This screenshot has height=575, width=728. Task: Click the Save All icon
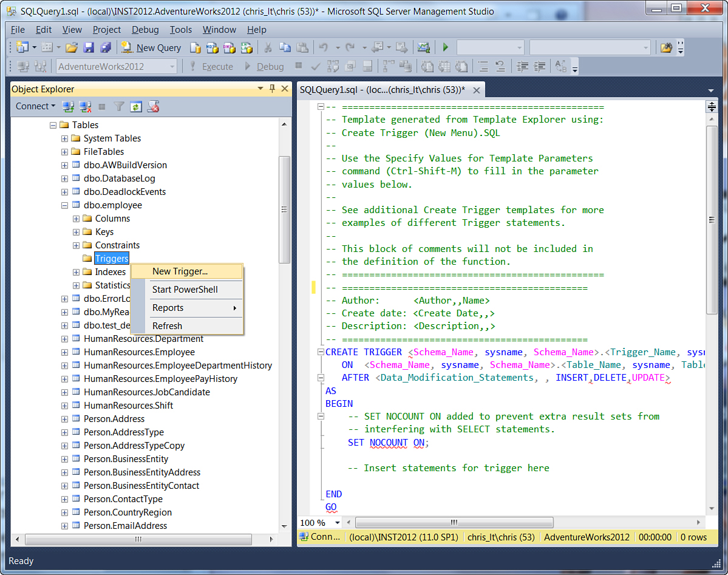[106, 47]
